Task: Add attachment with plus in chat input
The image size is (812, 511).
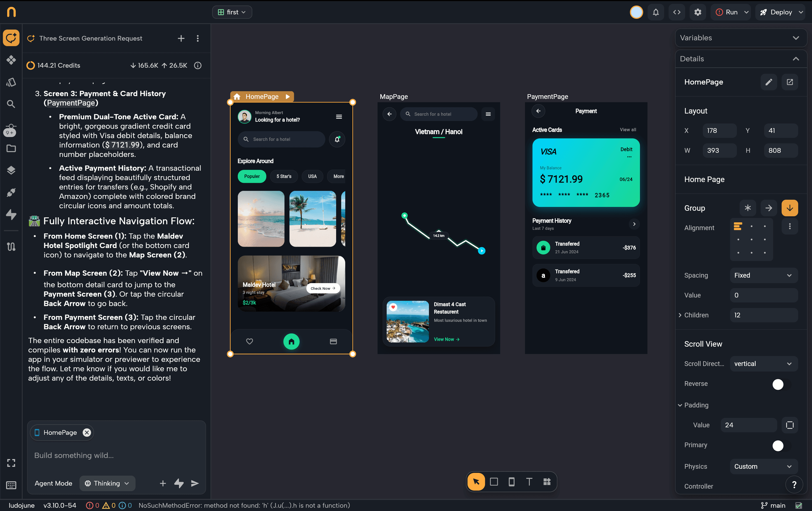Action: click(163, 483)
